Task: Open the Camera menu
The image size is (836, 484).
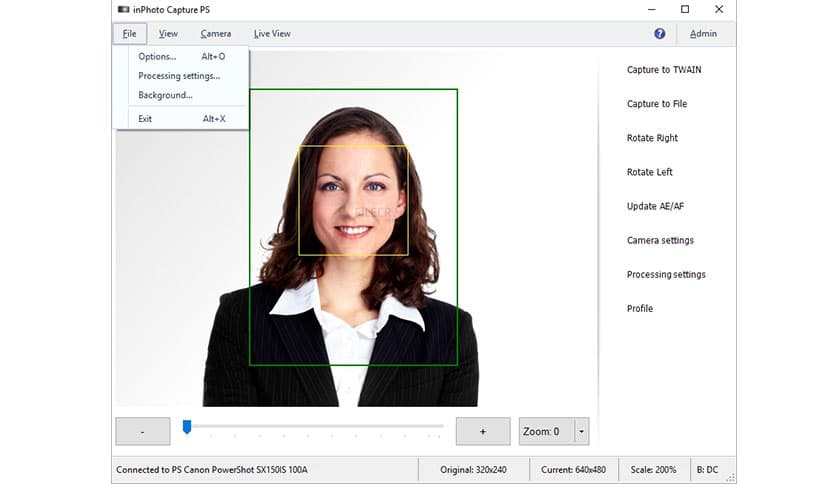Action: tap(215, 33)
